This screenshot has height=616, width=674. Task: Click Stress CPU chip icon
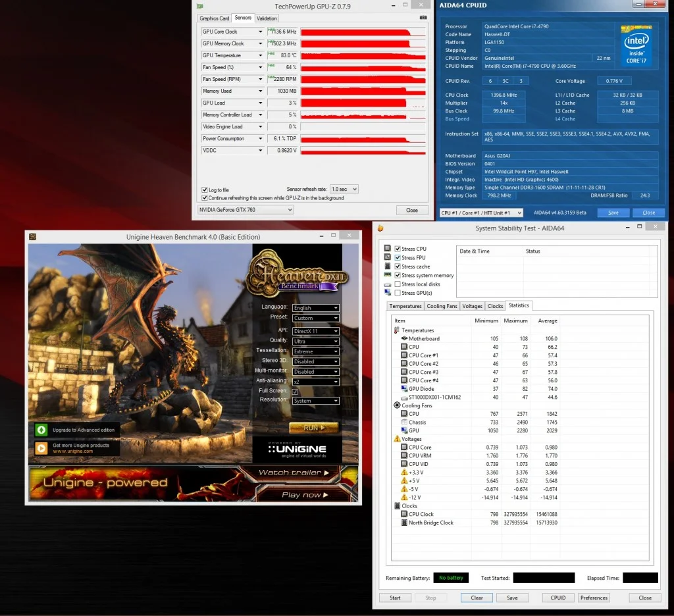click(387, 249)
